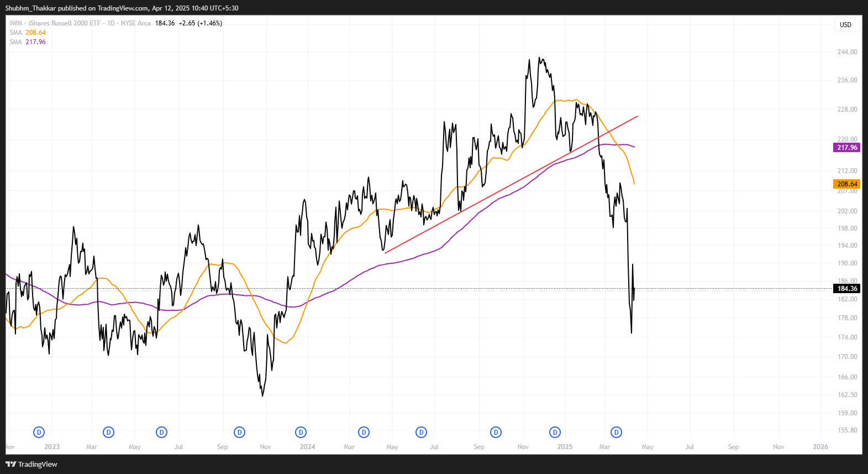868x474 pixels.
Task: Click the TradingView logo at bottom left
Action: point(31,464)
